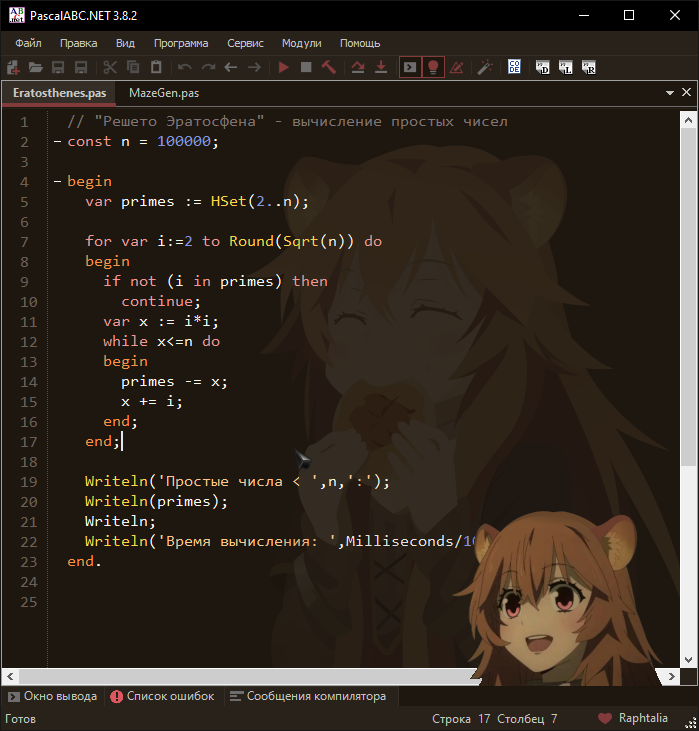Copy selection with the copy icon

133,68
